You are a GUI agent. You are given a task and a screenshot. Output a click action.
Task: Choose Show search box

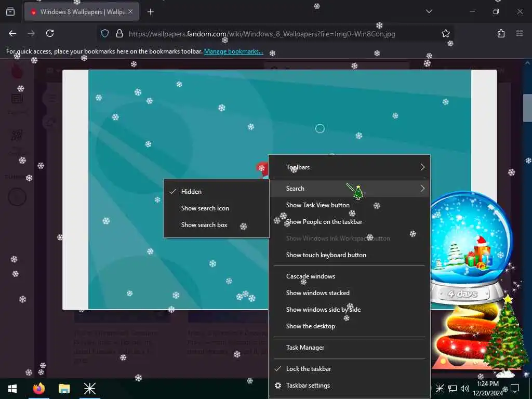click(x=217, y=225)
